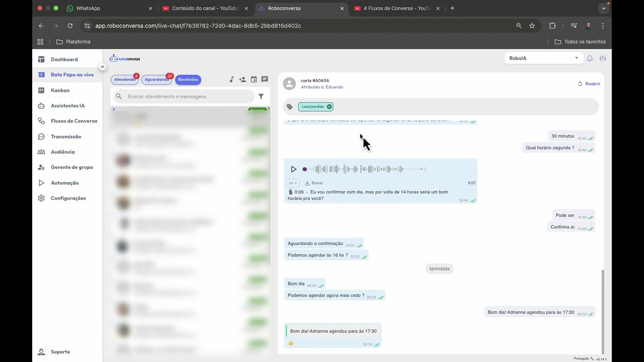Open the browser extensions icon
Screen dimensions: 644x362
click(x=552, y=26)
